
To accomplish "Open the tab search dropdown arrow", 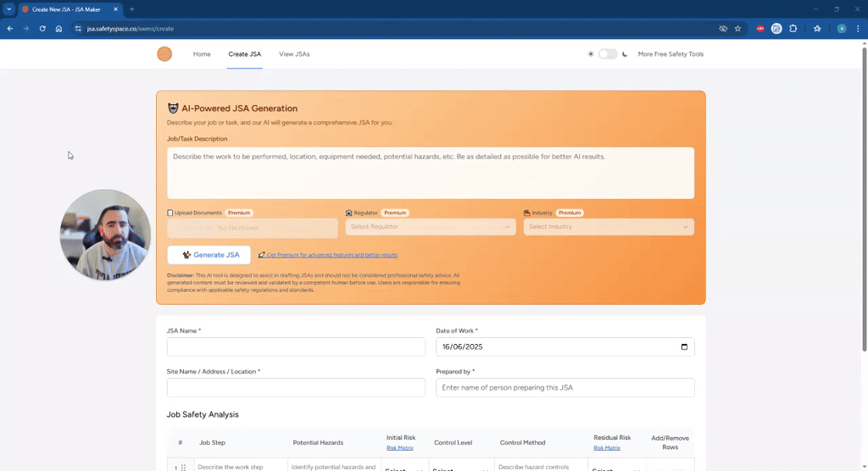I will click(x=8, y=9).
